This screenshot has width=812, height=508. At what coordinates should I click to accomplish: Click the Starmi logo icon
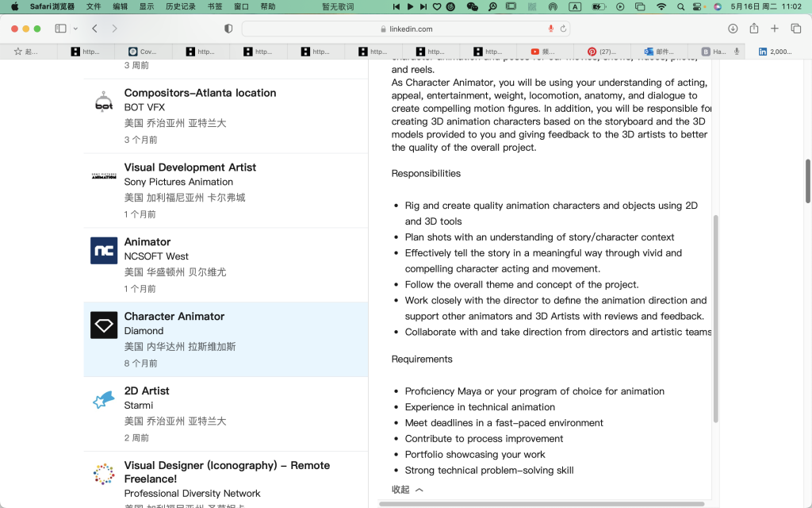pos(104,400)
